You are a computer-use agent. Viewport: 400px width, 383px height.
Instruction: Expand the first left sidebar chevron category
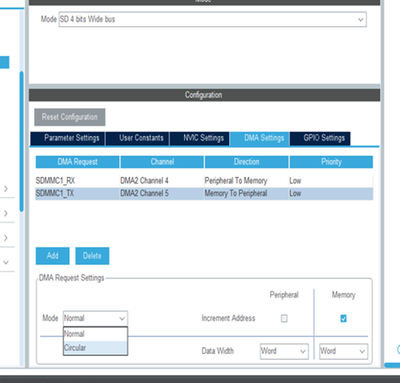coord(6,189)
